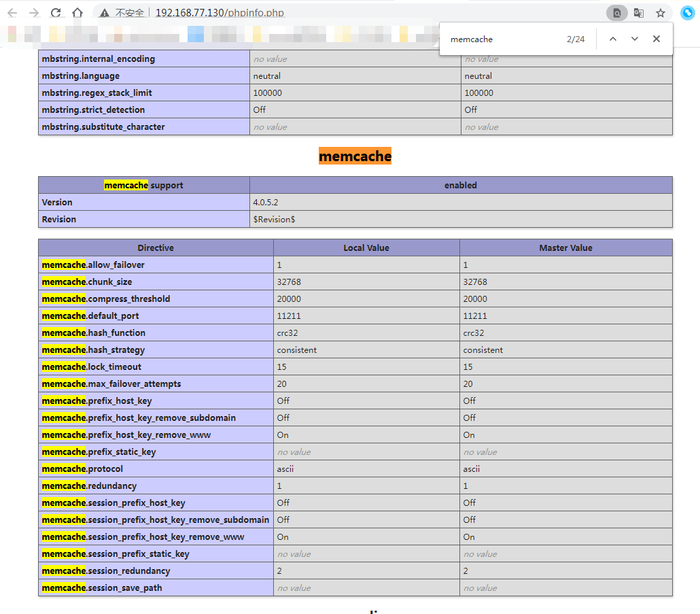The height and width of the screenshot is (614, 700).
Task: Click the not-secure warning icon
Action: (x=105, y=13)
